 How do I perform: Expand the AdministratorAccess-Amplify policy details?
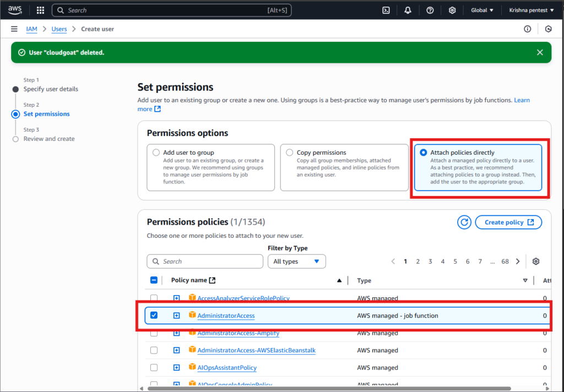point(176,333)
